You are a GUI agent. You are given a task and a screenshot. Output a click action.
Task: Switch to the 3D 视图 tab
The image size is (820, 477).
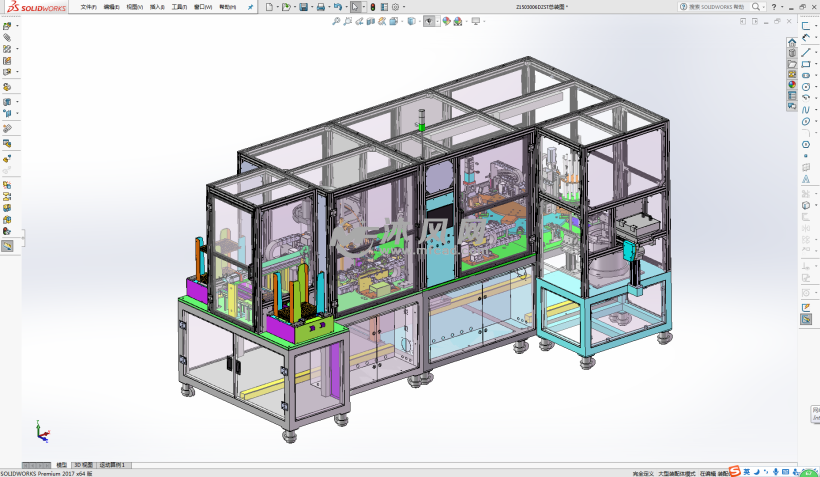(83, 465)
